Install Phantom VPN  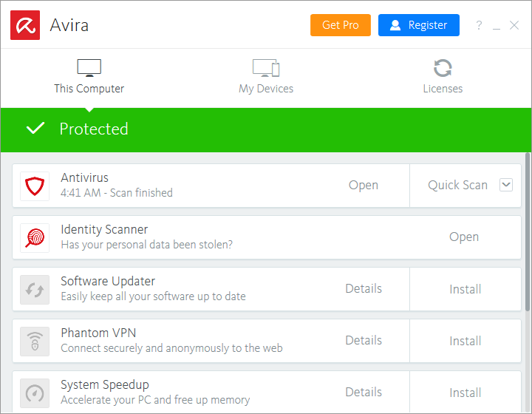tap(465, 341)
